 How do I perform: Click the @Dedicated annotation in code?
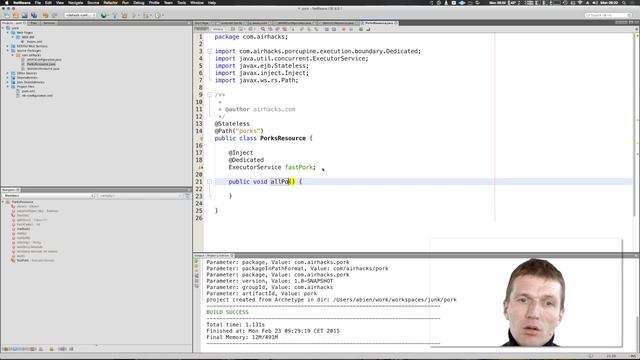click(246, 160)
